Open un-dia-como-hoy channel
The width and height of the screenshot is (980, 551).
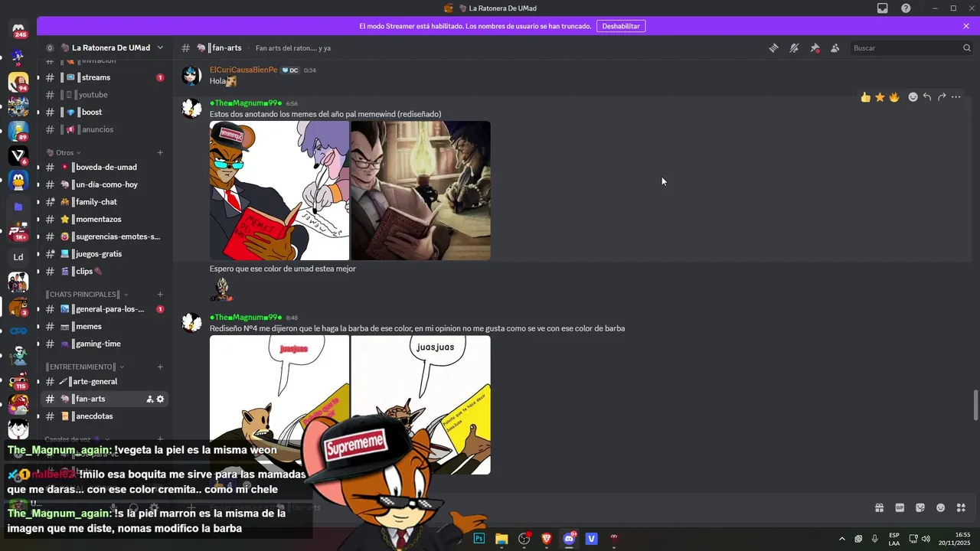pyautogui.click(x=103, y=184)
